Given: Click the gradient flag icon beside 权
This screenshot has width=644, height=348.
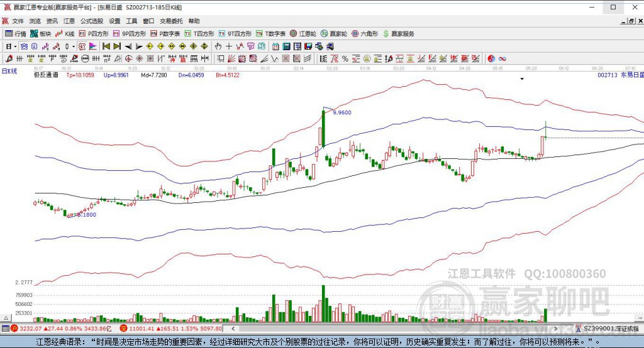Looking at the screenshot, I should pos(93,46).
